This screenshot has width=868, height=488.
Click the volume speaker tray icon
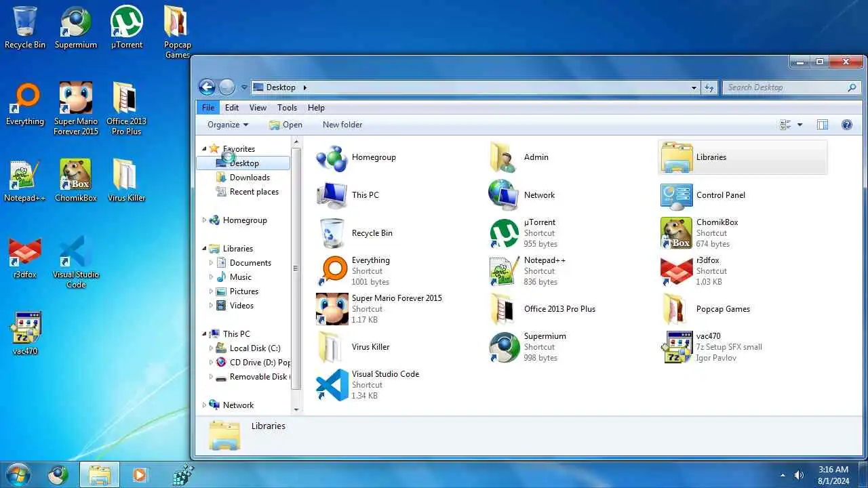[x=799, y=475]
